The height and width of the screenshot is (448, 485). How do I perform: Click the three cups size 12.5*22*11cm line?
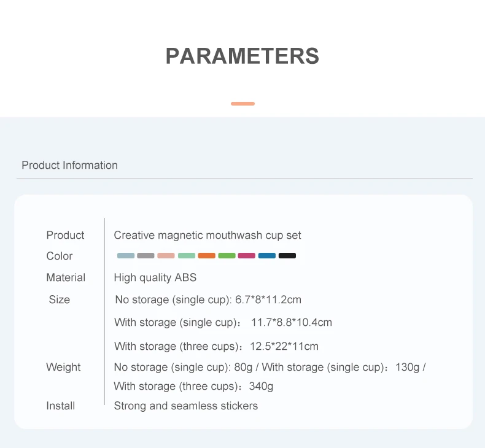pyautogui.click(x=217, y=346)
